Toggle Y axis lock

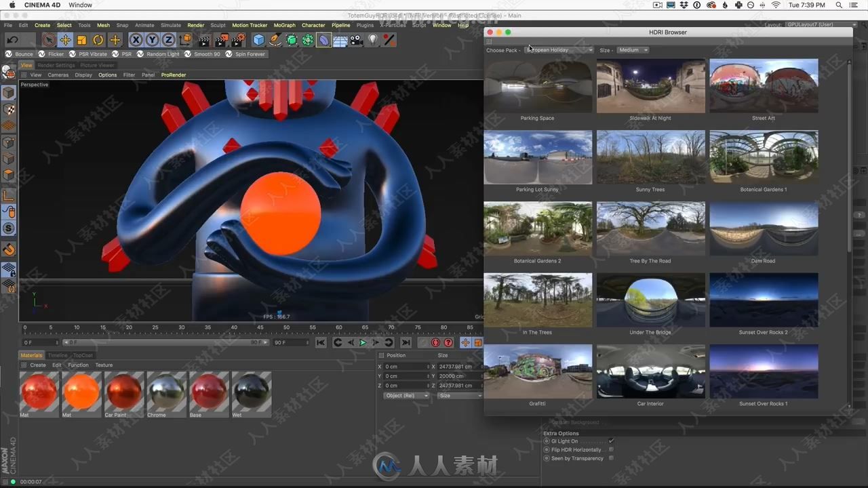(152, 40)
